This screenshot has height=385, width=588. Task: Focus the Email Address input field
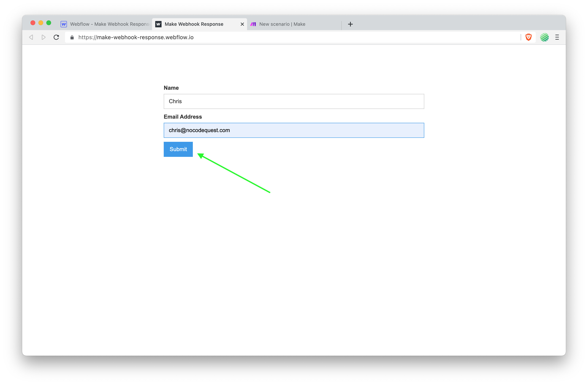pyautogui.click(x=294, y=130)
